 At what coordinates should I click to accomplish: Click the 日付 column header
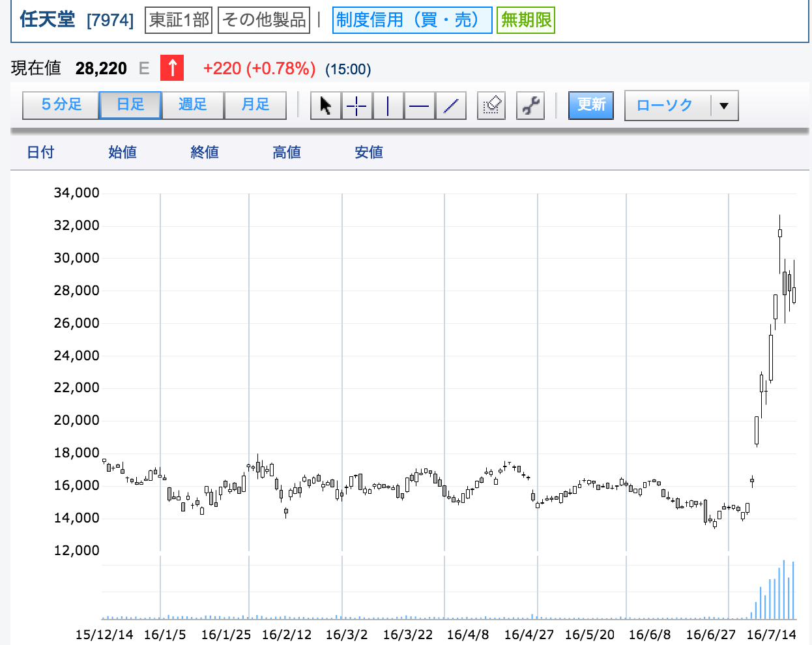pos(40,152)
